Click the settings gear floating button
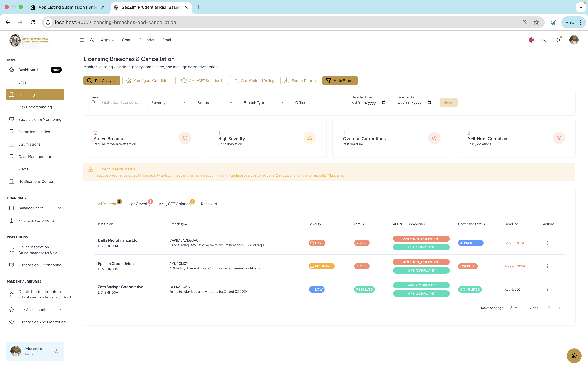Image resolution: width=588 pixels, height=367 pixels. (x=574, y=356)
